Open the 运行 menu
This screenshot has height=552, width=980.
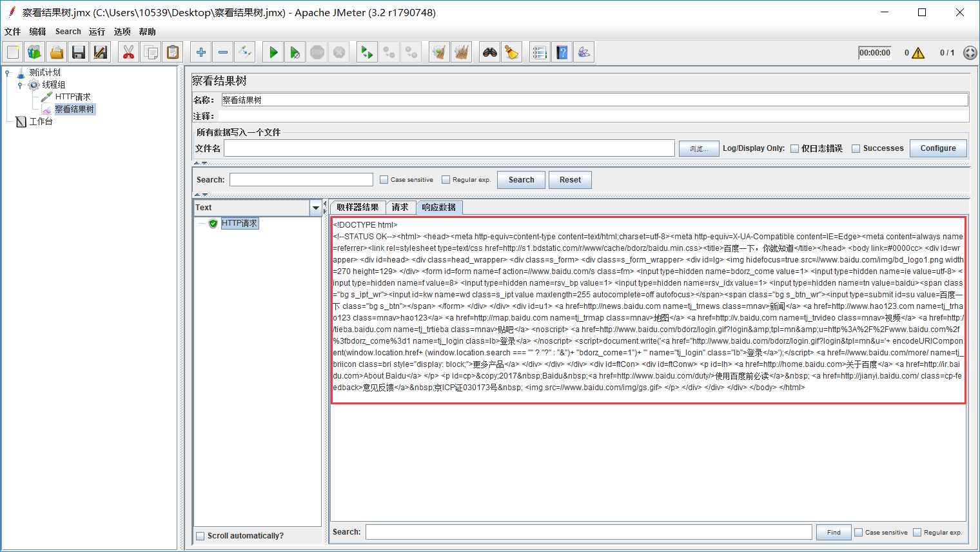[97, 32]
